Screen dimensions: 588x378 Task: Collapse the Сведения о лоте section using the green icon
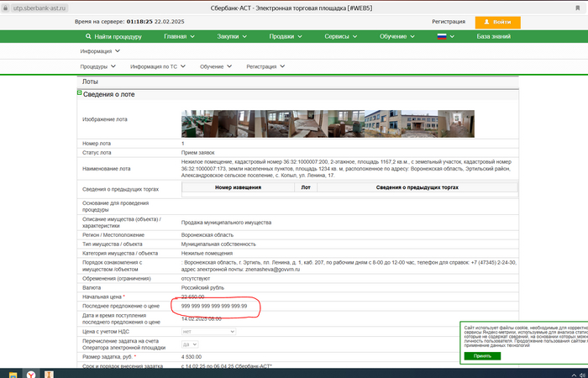[x=80, y=92]
